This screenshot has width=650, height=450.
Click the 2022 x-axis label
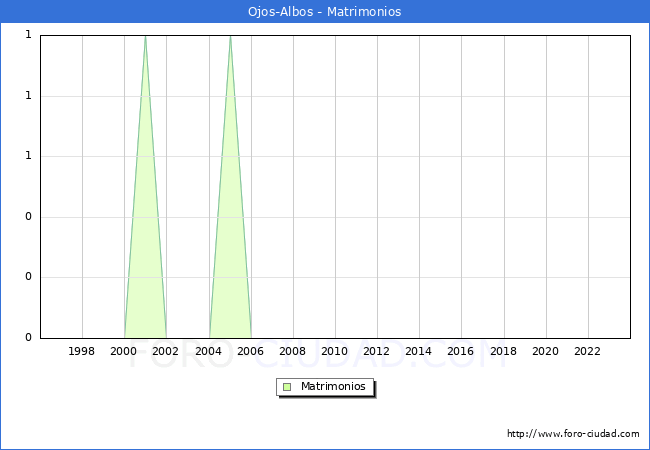[x=588, y=351]
